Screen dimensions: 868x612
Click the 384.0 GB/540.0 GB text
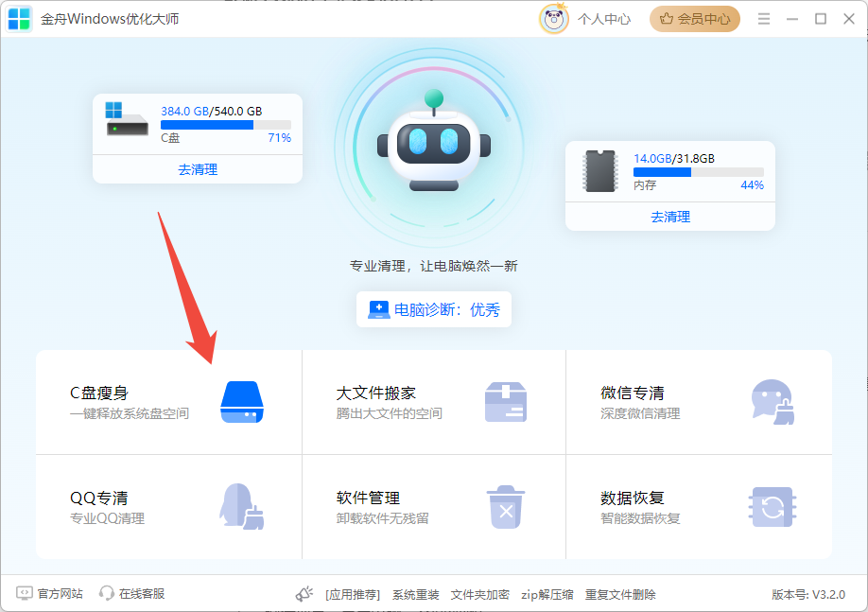[x=212, y=111]
